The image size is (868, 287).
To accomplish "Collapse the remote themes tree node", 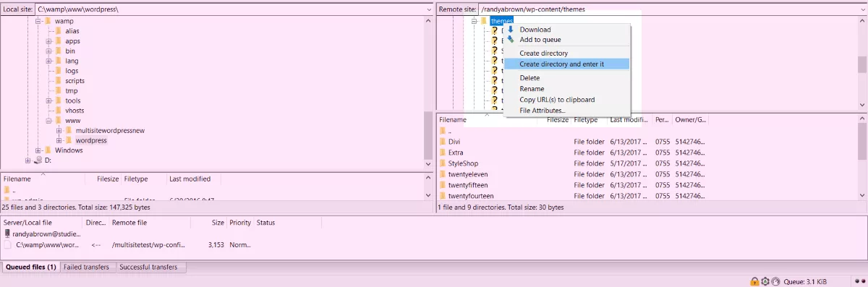I will click(x=475, y=21).
